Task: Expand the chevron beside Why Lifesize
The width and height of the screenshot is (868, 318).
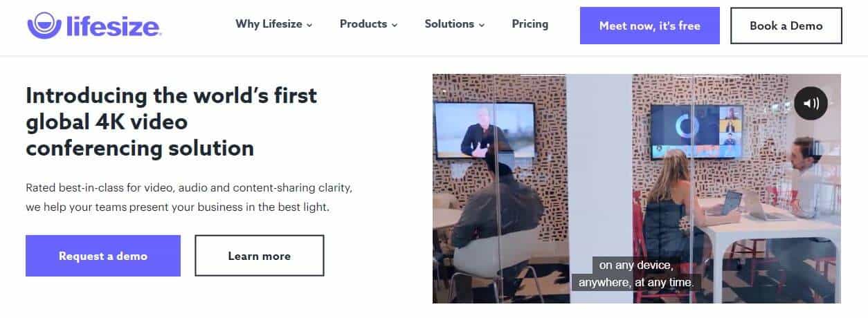Action: [x=309, y=26]
